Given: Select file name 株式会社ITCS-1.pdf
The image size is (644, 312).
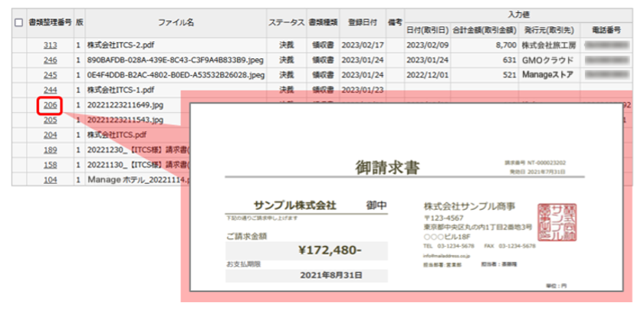Looking at the screenshot, I should coord(121,90).
